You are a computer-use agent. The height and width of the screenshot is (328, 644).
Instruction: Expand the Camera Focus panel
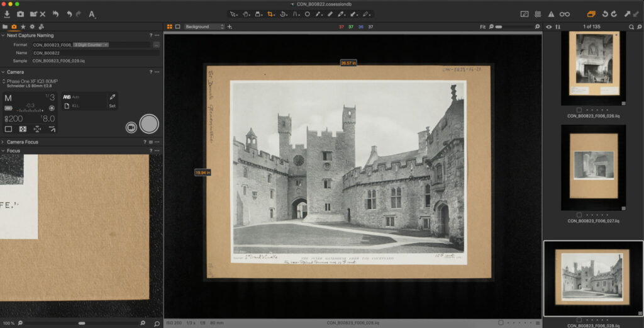pos(3,142)
